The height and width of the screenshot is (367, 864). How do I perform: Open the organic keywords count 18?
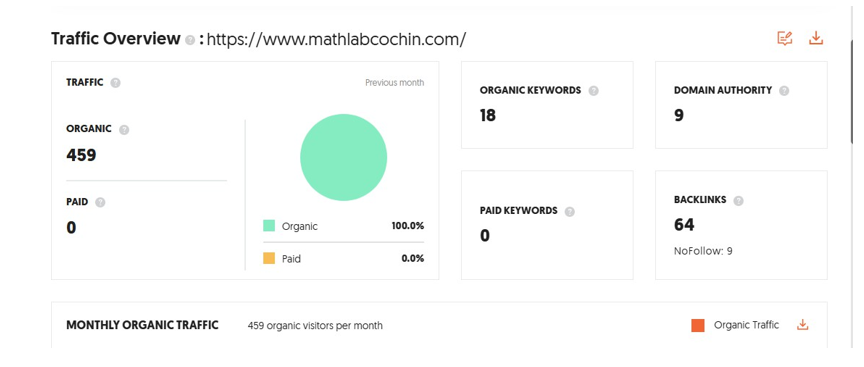pyautogui.click(x=488, y=115)
